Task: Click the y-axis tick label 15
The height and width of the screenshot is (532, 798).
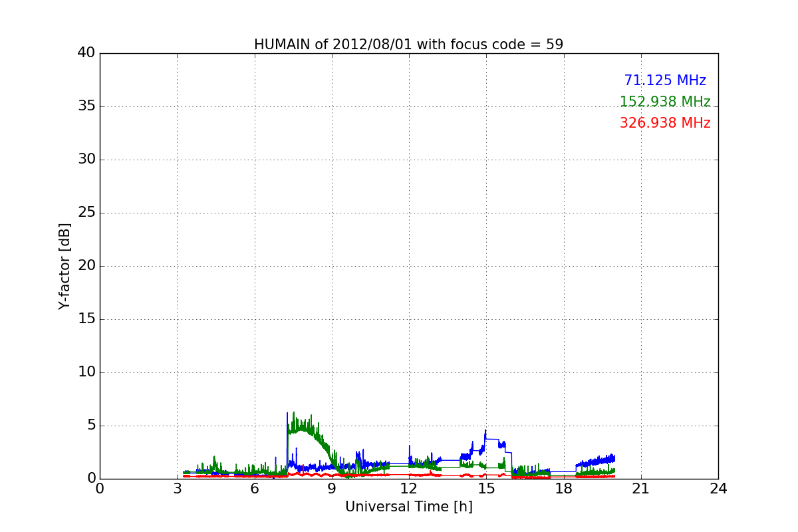Action: (x=86, y=319)
